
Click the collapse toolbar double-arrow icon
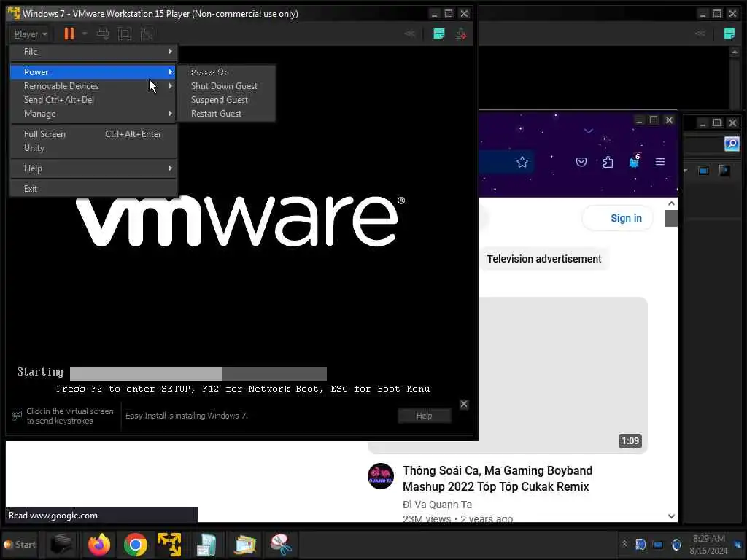(x=410, y=34)
